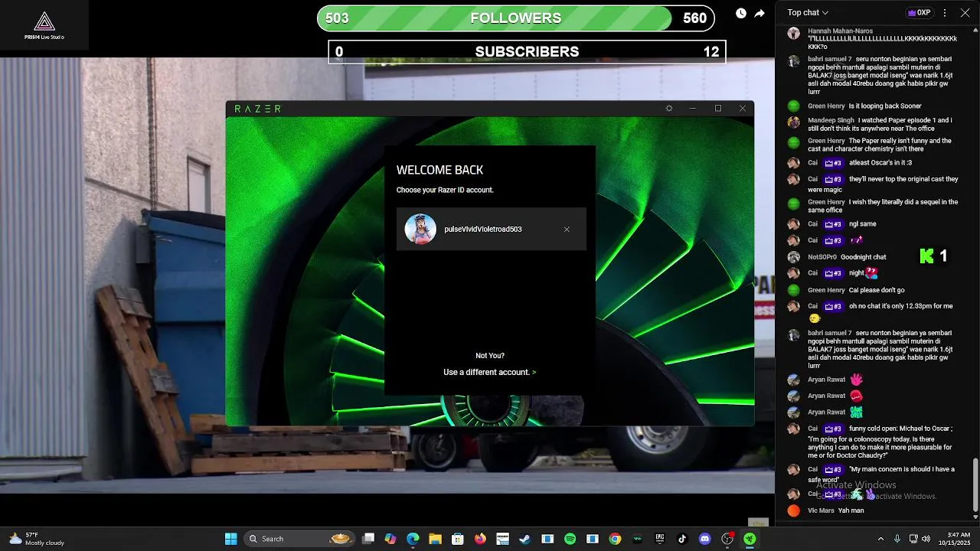Click the microphone icon in system tray

click(x=897, y=539)
